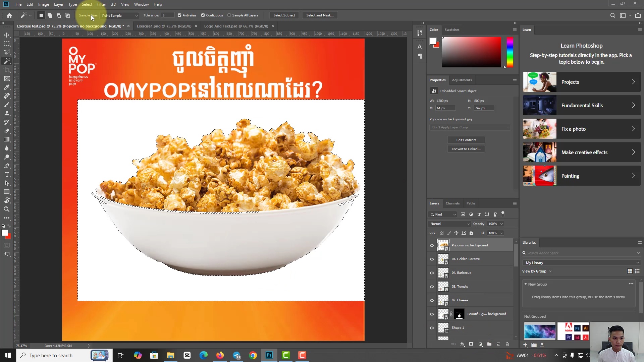Select the Pen tool
This screenshot has height=362, width=644.
point(7,166)
